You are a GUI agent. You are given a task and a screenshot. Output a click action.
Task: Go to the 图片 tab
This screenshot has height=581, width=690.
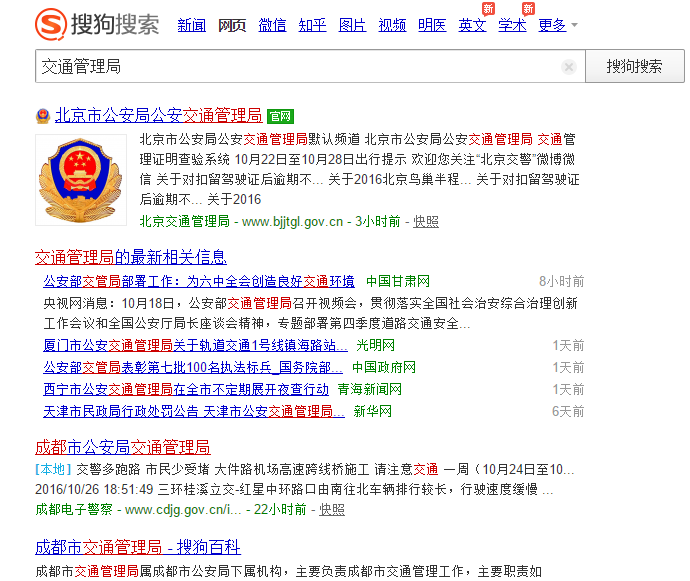click(352, 26)
